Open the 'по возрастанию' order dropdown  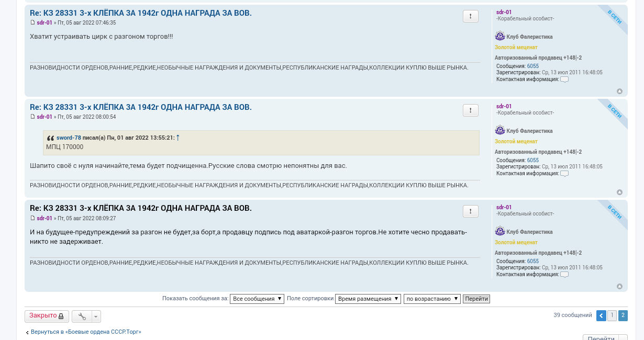tap(432, 299)
